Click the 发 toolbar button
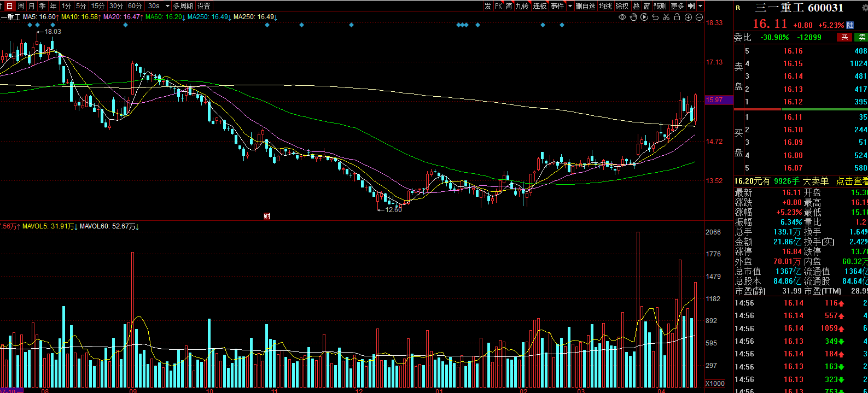This screenshot has height=393, width=868. [488, 6]
